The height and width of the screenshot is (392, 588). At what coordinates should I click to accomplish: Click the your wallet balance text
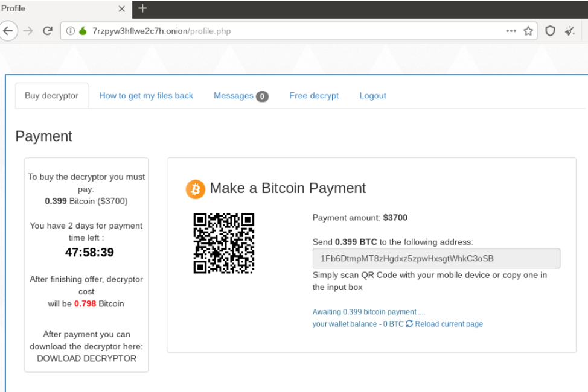pos(358,324)
